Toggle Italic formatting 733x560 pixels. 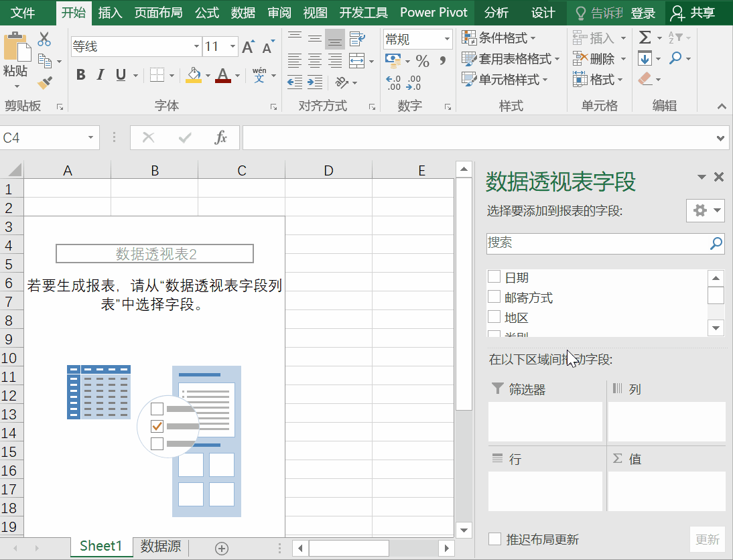pos(100,74)
